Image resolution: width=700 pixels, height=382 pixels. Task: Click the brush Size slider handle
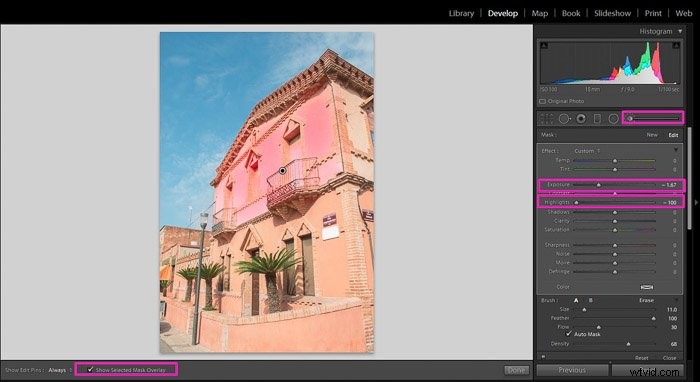point(584,309)
